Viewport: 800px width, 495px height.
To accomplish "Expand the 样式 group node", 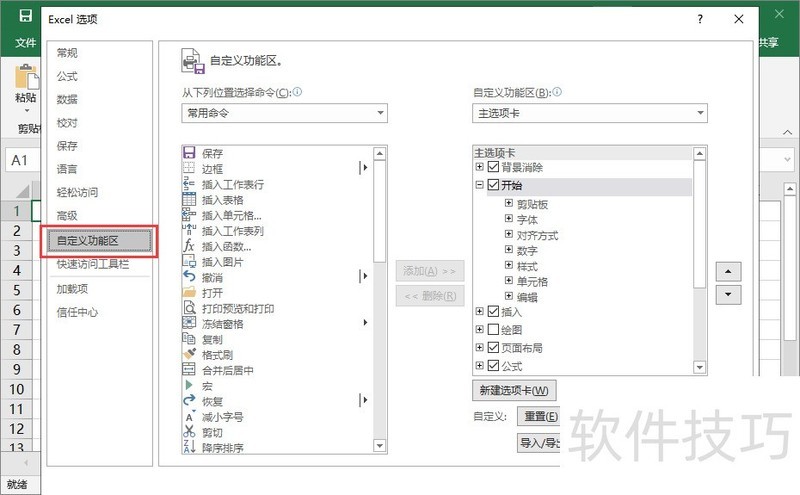I will pyautogui.click(x=509, y=265).
